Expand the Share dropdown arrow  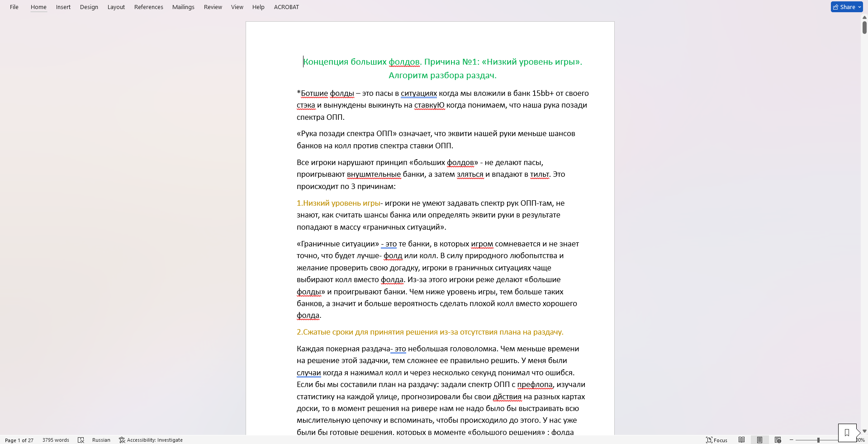coord(860,7)
